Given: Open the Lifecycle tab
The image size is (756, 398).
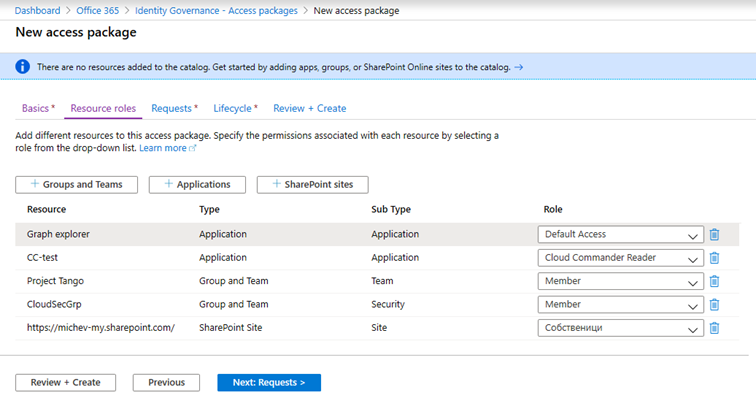Looking at the screenshot, I should click(235, 109).
